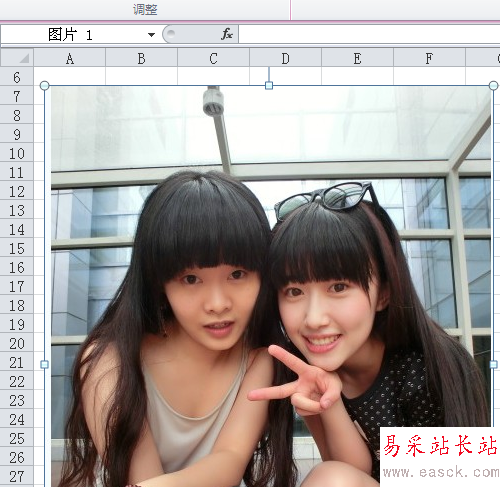Image resolution: width=500 pixels, height=487 pixels.
Task: Click the picture's top-middle sizing handle
Action: tap(269, 86)
